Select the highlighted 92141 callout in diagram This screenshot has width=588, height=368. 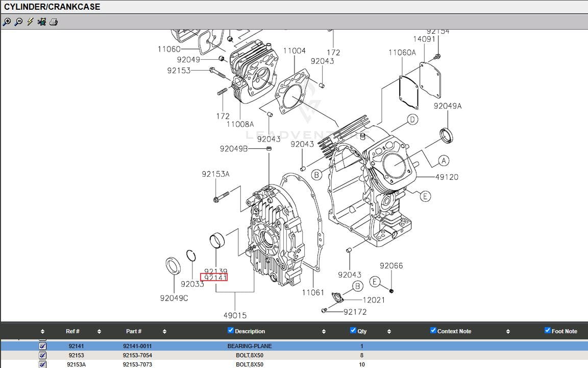(x=214, y=278)
